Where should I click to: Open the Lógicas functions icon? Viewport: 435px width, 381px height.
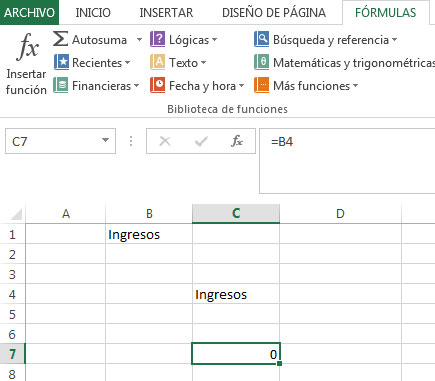point(158,39)
